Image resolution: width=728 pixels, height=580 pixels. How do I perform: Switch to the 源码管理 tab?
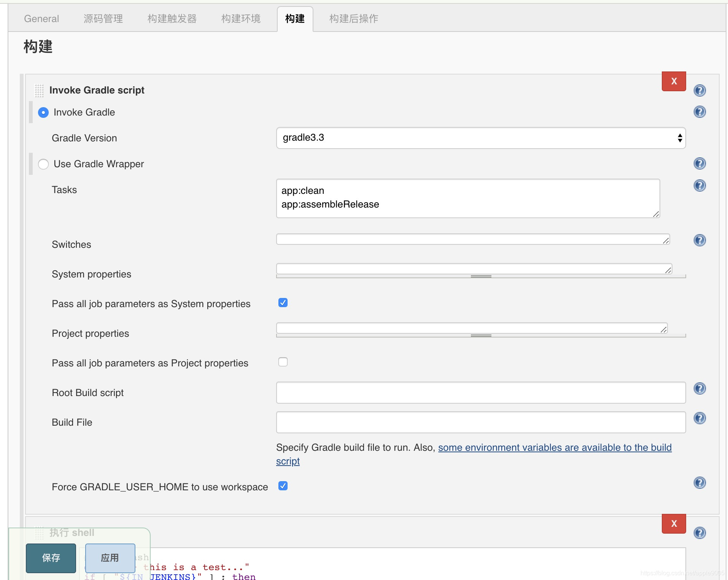click(103, 19)
